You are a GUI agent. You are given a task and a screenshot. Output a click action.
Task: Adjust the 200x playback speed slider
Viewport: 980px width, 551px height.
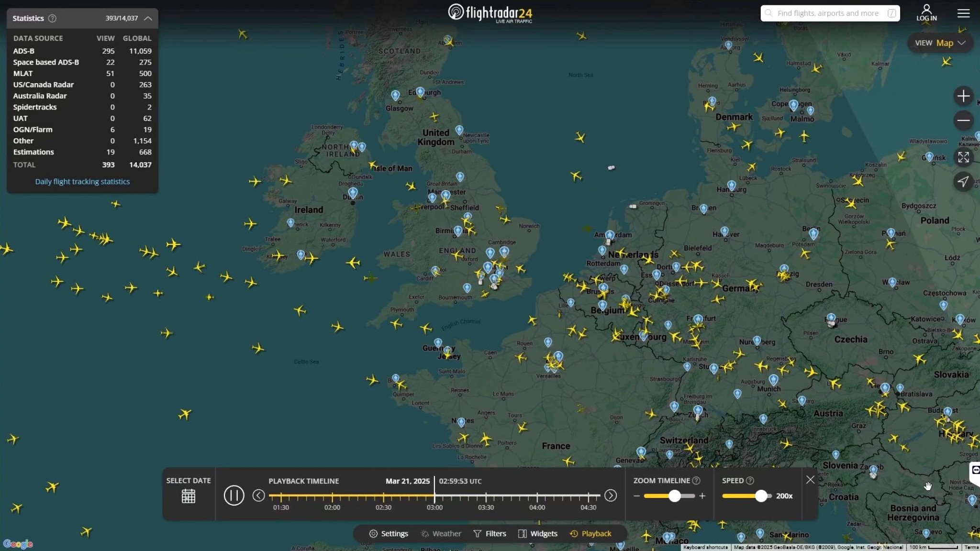[762, 496]
